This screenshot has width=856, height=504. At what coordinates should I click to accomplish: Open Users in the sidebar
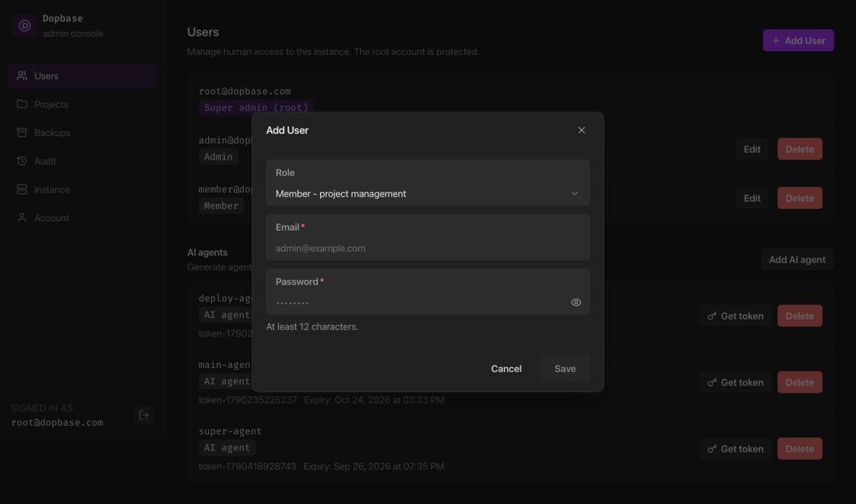coord(83,76)
